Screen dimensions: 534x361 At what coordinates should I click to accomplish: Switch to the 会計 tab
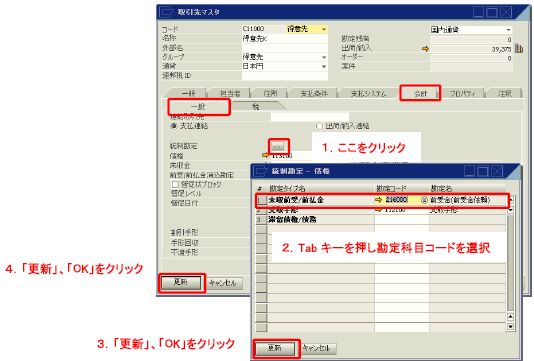click(x=420, y=93)
